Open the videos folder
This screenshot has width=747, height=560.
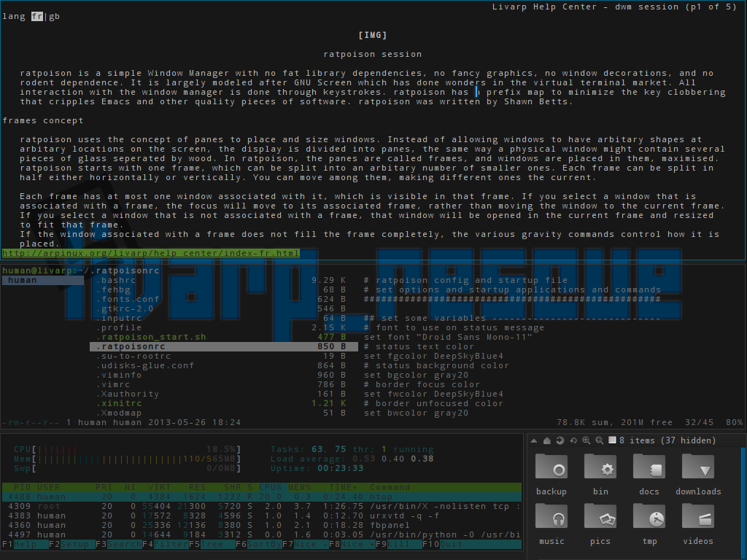pos(698,524)
